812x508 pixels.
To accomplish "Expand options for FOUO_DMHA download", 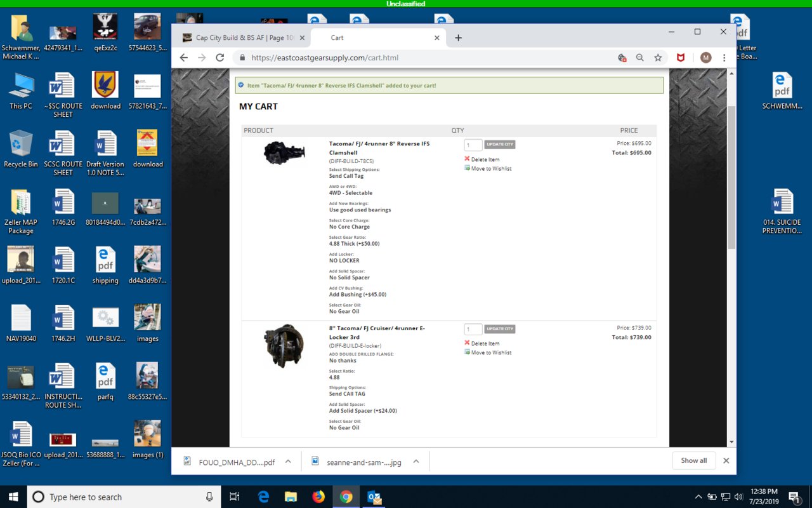I will 287,462.
